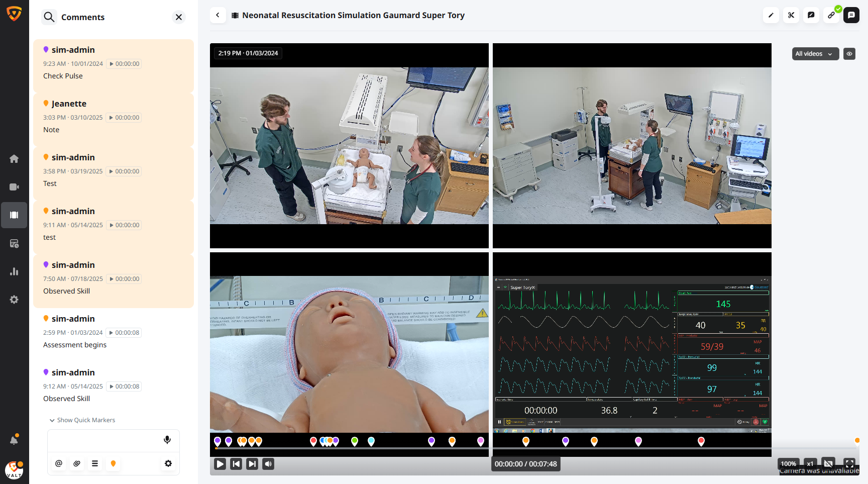Open the x1 playback speed selector
The height and width of the screenshot is (484, 868).
pos(810,464)
